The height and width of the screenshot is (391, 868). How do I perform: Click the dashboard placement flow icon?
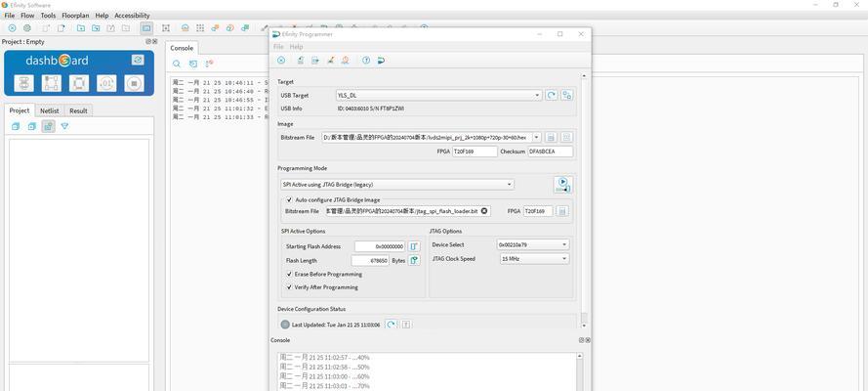pyautogui.click(x=52, y=83)
